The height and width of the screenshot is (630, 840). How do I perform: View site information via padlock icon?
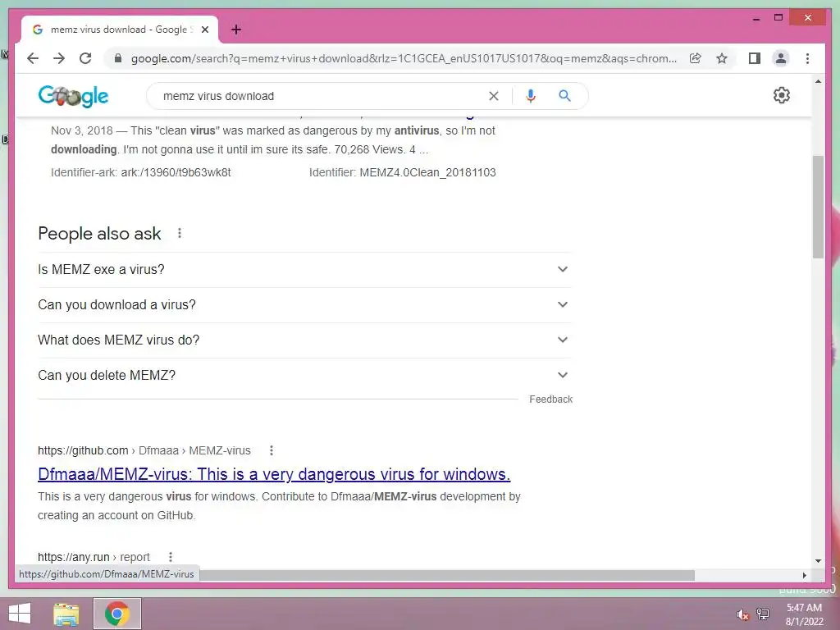point(118,58)
